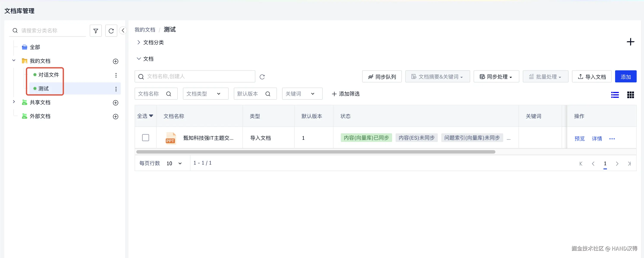Switch to grid view layout
Image resolution: width=644 pixels, height=258 pixels.
[x=630, y=95]
